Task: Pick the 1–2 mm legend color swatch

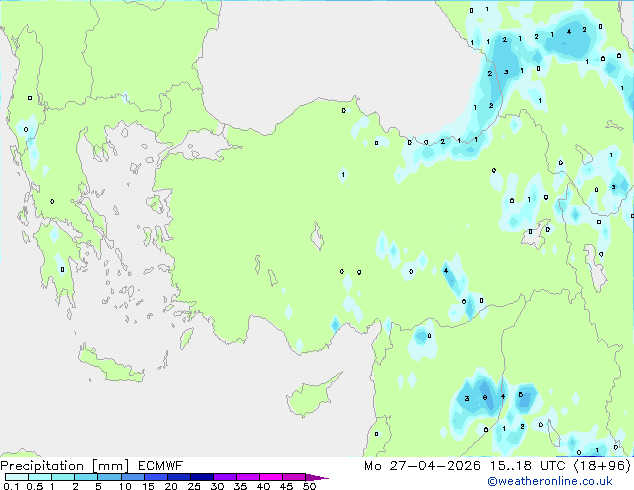Action: pos(63,477)
